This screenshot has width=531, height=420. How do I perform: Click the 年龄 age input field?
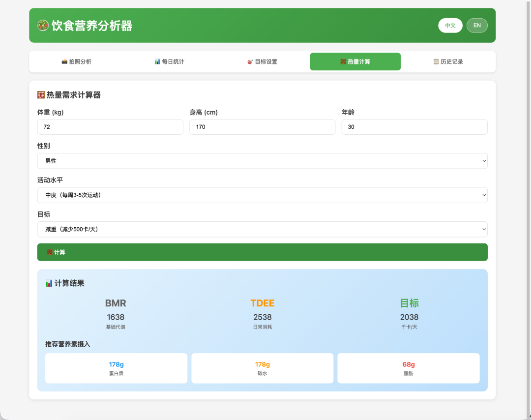pos(414,126)
